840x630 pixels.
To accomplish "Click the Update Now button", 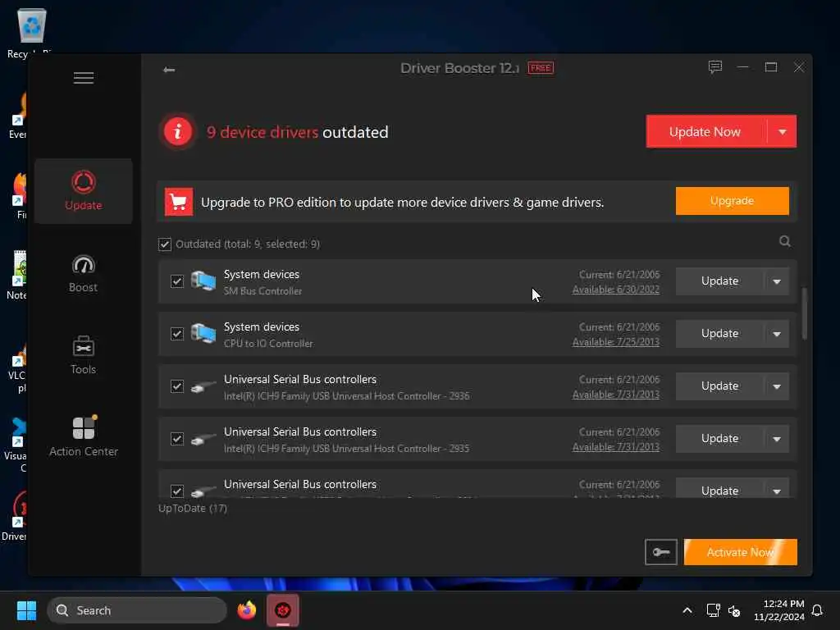I will pos(705,132).
